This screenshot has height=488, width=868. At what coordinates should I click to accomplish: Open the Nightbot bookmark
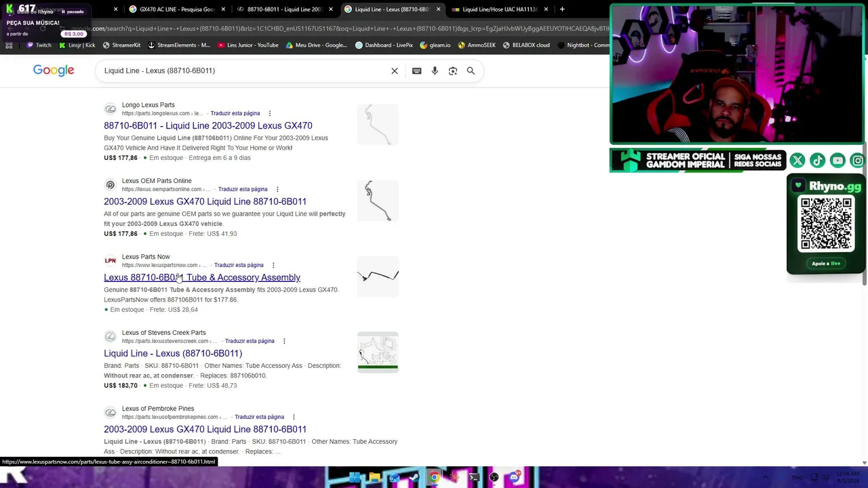point(583,45)
